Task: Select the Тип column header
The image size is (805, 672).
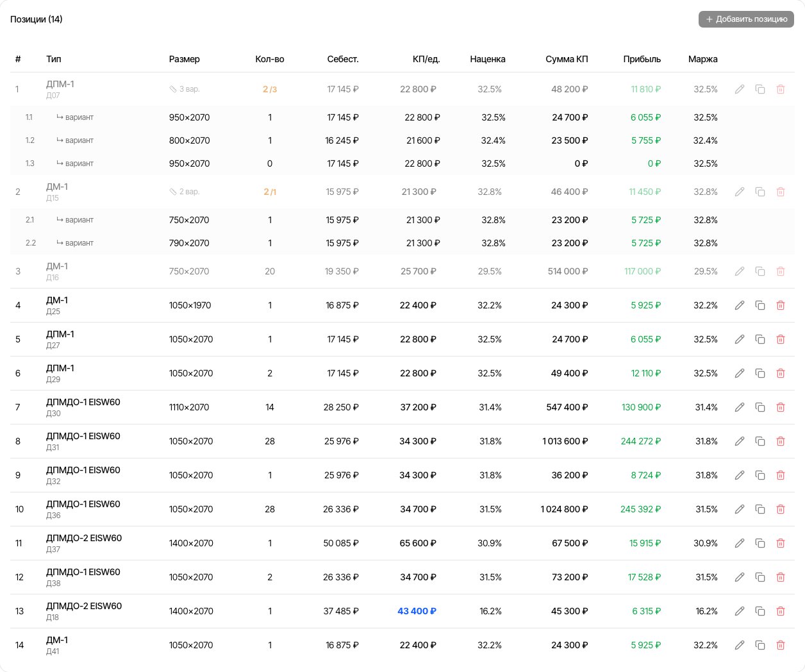Action: click(x=54, y=59)
